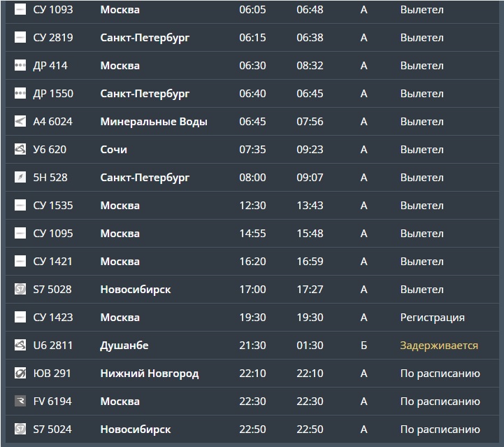Select the airline icon for flight ЮВ 291
Screen dimensions: 504x447
[20, 374]
